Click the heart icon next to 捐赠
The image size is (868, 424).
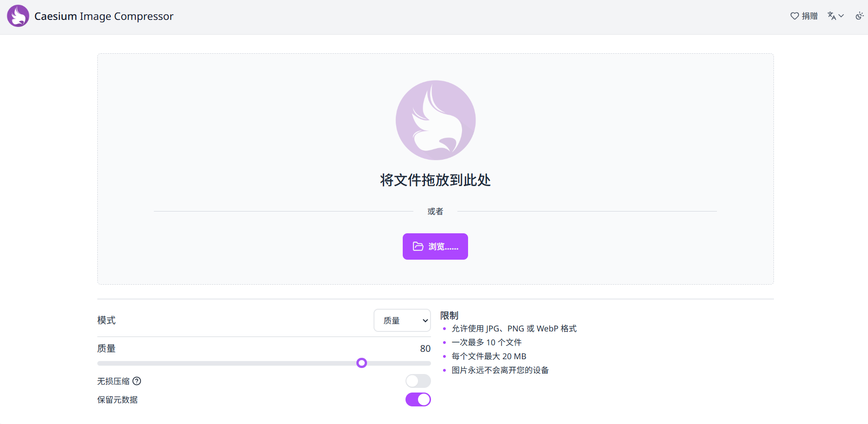coord(794,16)
